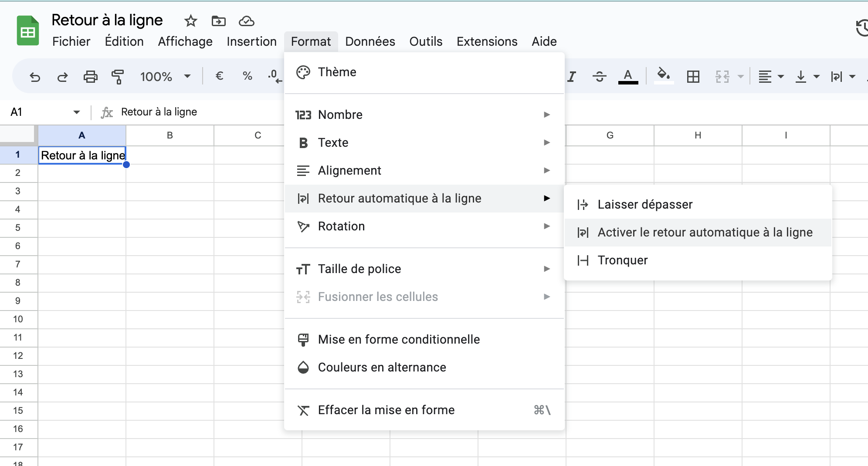Viewport: 868px width, 466px height.
Task: Open the borders tool
Action: [x=692, y=76]
